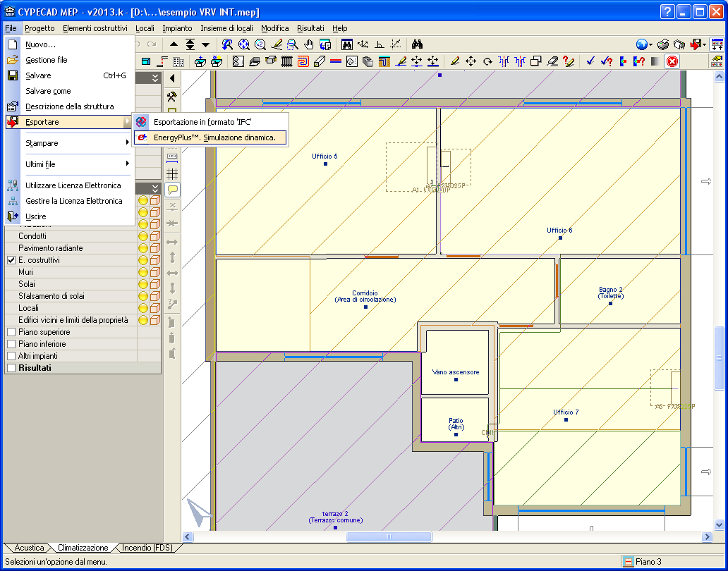This screenshot has height=571, width=728.
Task: Click the black left-pointing triangle icon
Action: coord(172,78)
